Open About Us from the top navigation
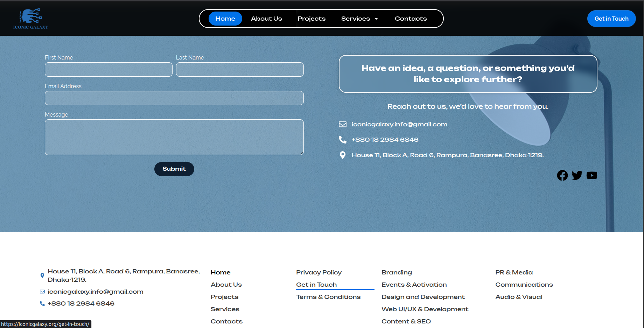The image size is (644, 328). (x=266, y=19)
